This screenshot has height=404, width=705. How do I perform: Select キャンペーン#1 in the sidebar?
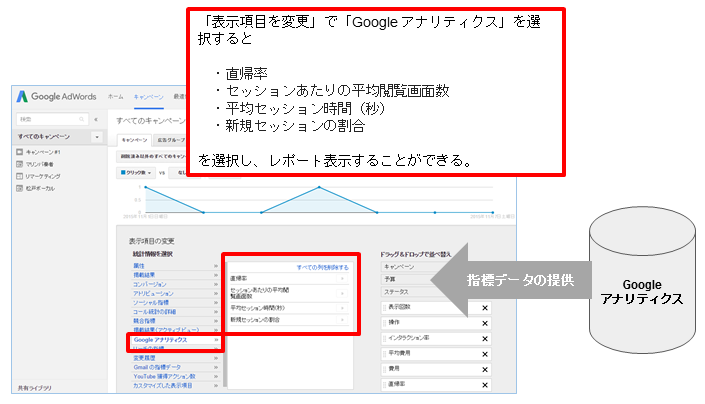(45, 152)
